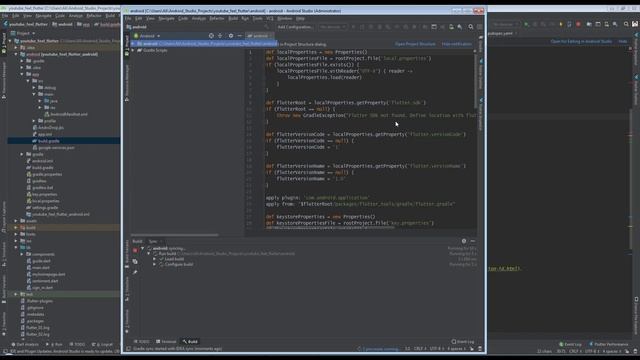This screenshot has height=360, width=640.
Task: Toggle the pin icon in Build panel
Action: (135, 272)
